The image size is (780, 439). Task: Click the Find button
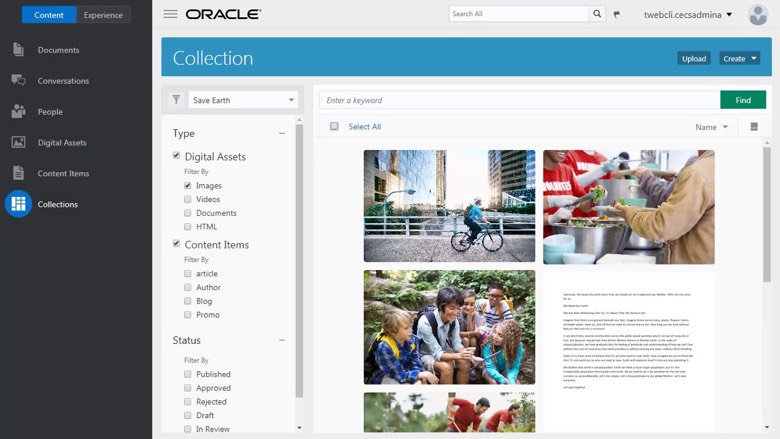(743, 100)
